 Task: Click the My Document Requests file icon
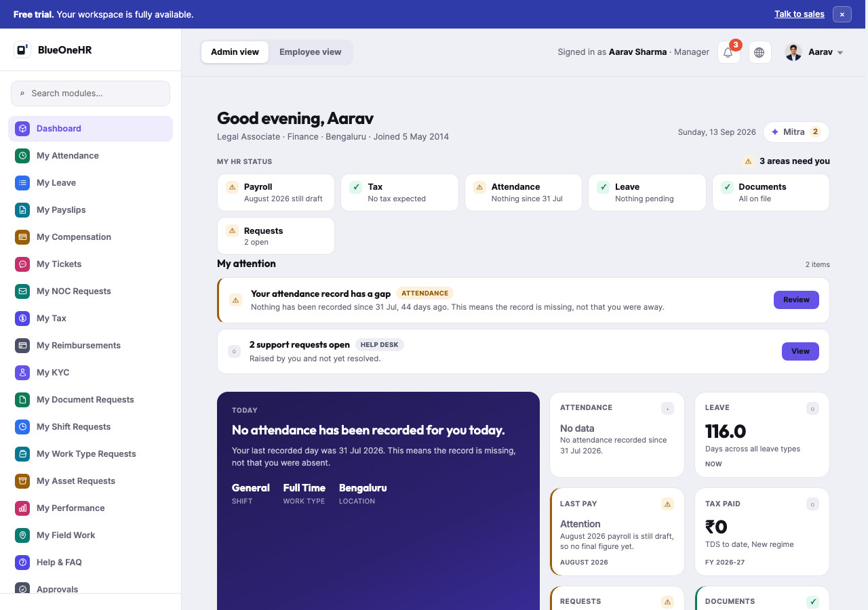tap(22, 399)
